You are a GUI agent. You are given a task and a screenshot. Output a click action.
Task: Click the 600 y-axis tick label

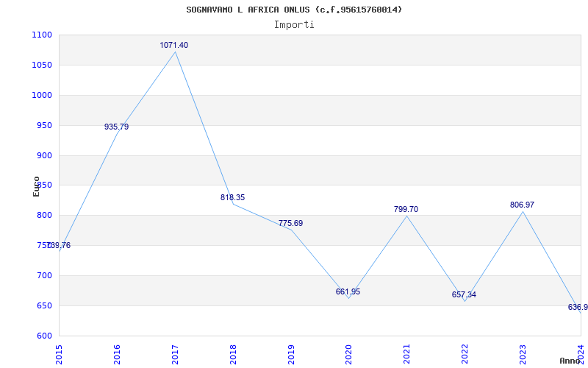44,336
